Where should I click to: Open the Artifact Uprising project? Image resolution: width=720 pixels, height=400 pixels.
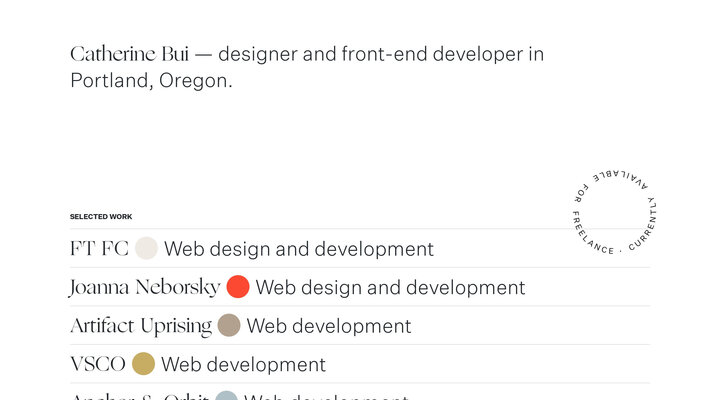(x=141, y=326)
